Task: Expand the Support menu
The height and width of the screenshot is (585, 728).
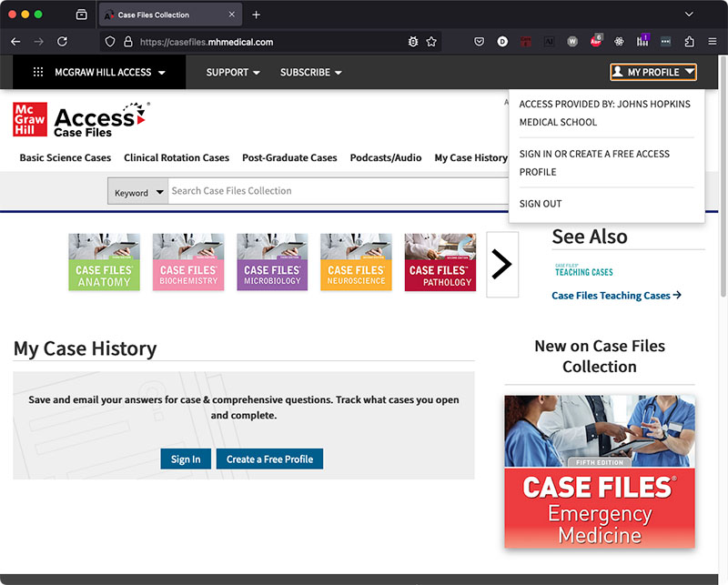Action: point(233,73)
